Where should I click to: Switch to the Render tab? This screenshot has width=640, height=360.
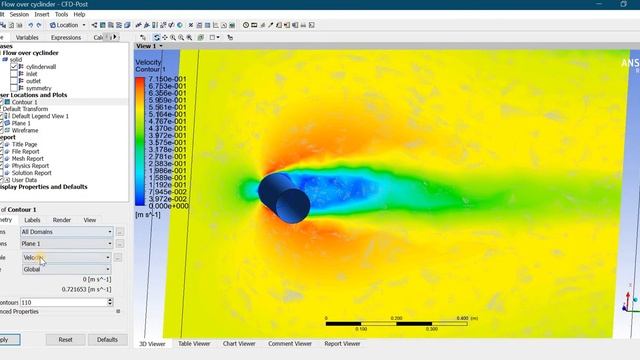tap(62, 220)
